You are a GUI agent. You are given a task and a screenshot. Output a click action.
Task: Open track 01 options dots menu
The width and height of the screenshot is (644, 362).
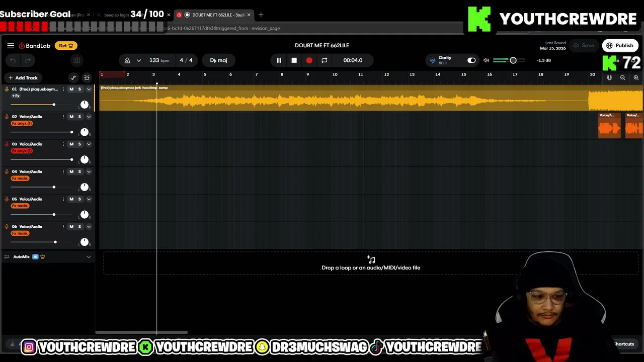click(63, 89)
